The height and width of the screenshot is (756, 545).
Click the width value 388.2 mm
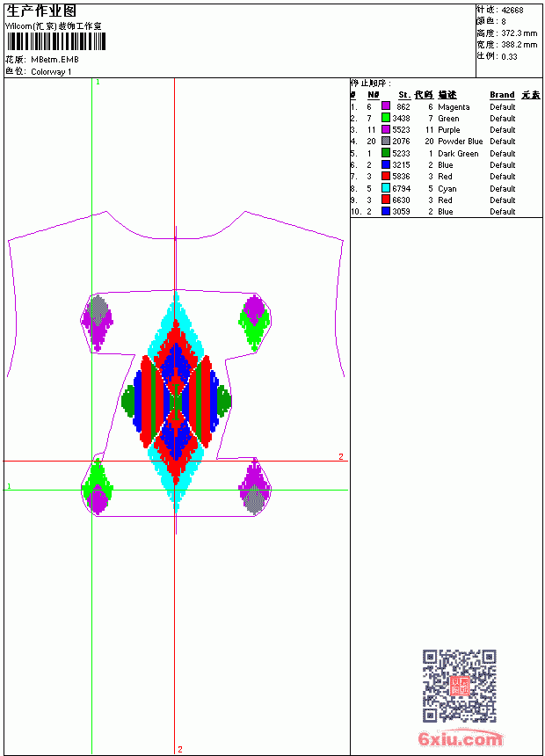click(519, 45)
